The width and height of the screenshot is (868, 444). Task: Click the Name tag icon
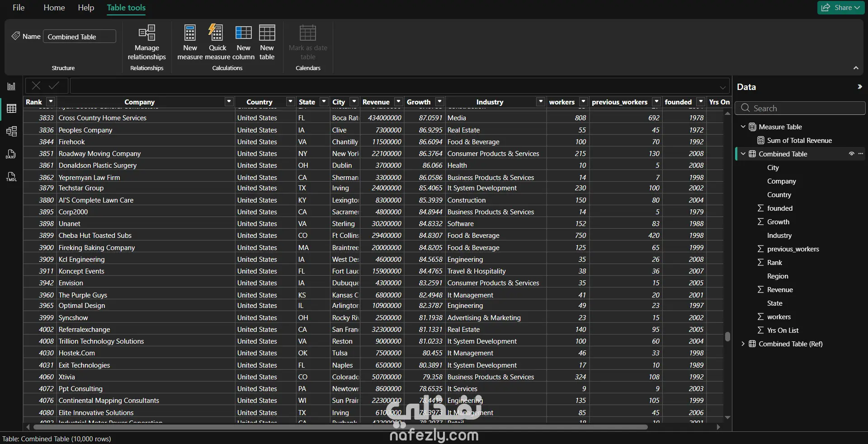click(x=16, y=36)
